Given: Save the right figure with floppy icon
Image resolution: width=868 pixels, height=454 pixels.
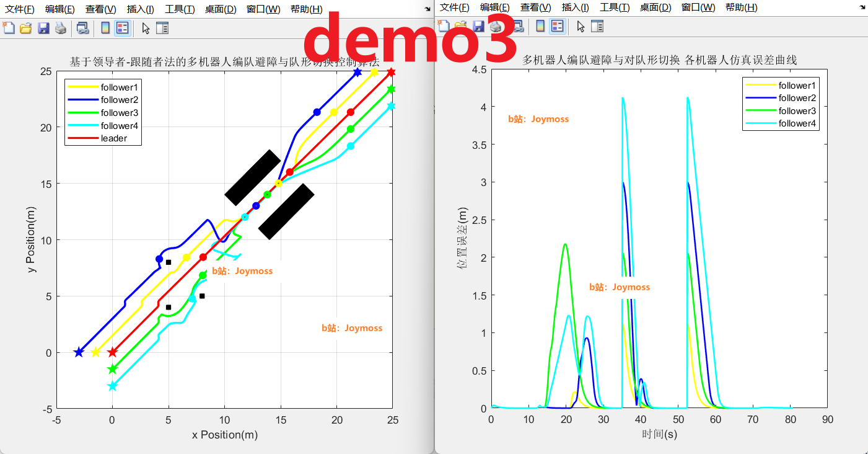Looking at the screenshot, I should (x=478, y=26).
